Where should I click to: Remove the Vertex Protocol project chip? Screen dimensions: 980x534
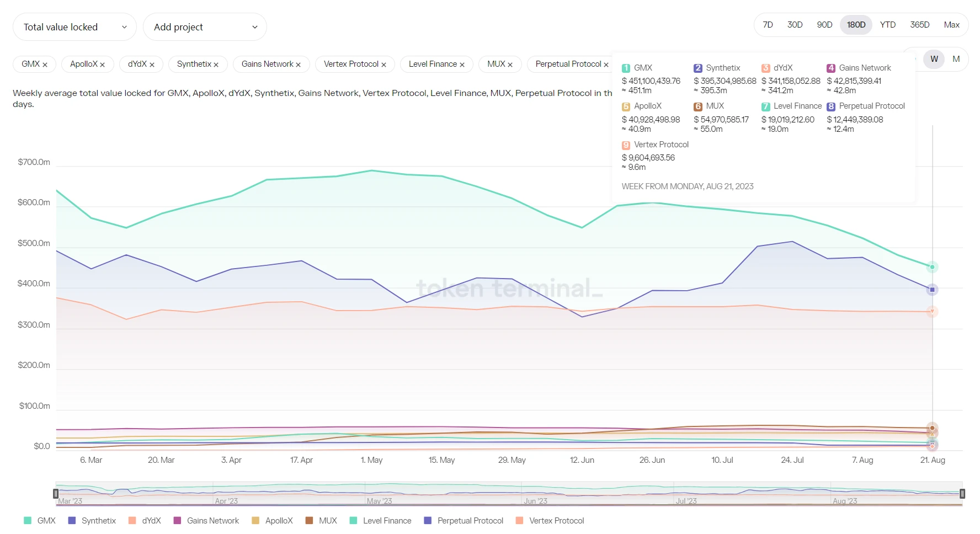(x=384, y=65)
